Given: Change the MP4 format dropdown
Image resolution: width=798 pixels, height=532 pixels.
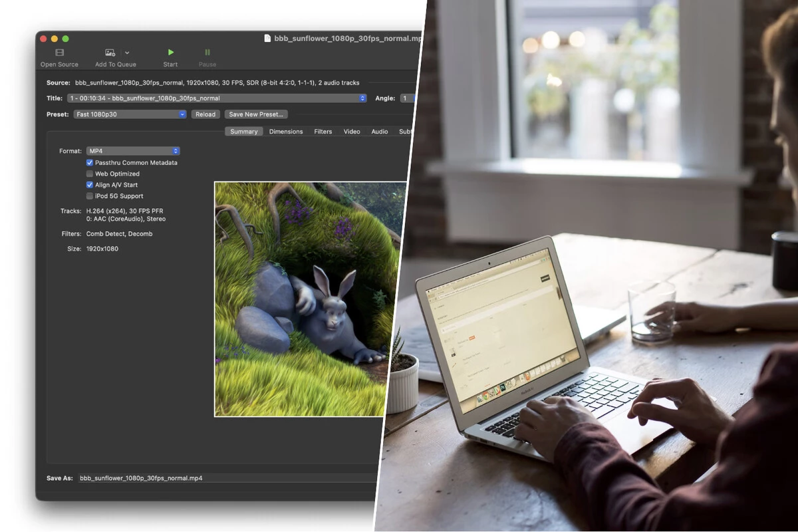Looking at the screenshot, I should (133, 151).
